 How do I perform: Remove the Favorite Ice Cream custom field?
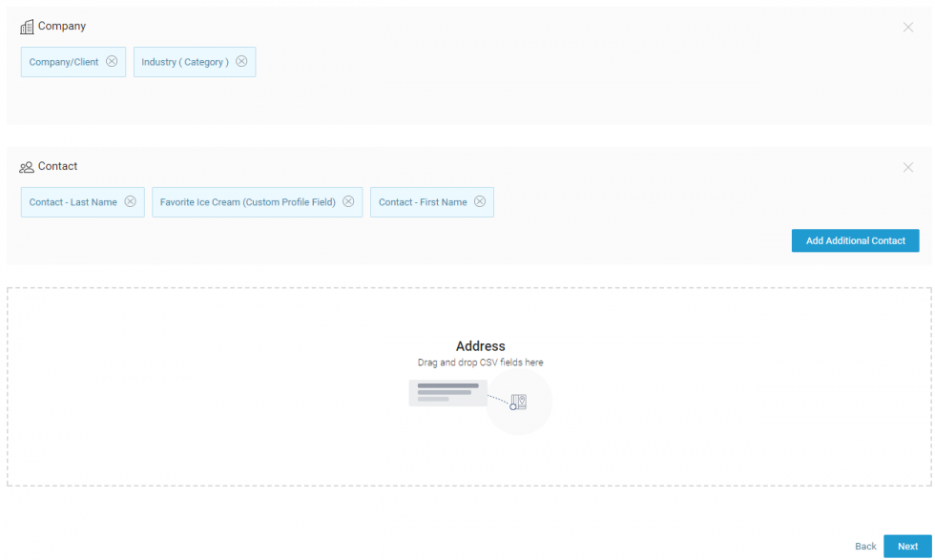(x=348, y=201)
